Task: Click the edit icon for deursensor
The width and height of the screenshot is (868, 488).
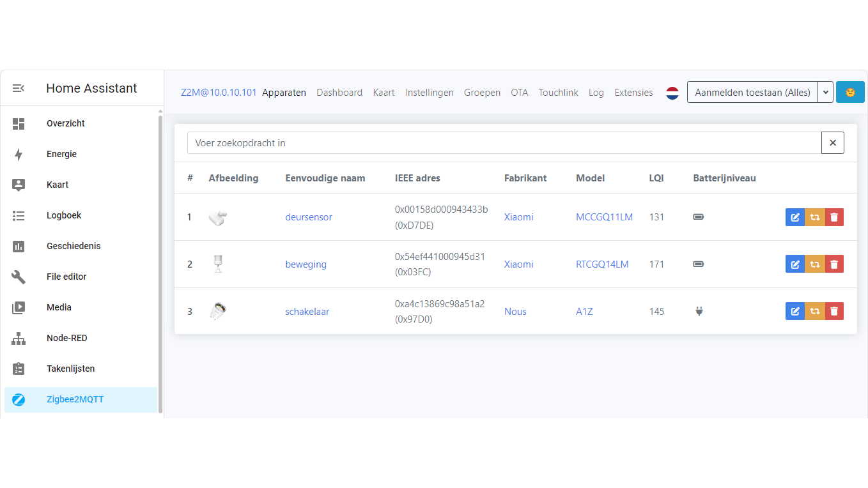Action: pyautogui.click(x=795, y=217)
